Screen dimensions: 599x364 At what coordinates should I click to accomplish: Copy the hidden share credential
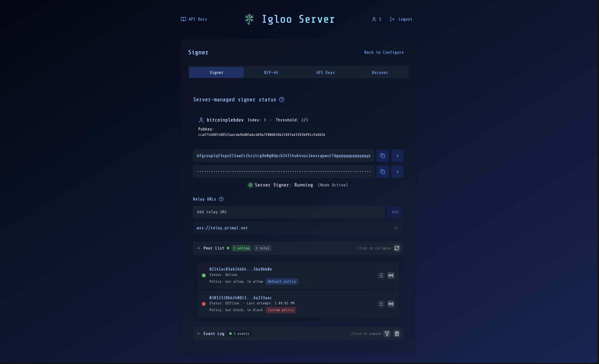pos(382,172)
